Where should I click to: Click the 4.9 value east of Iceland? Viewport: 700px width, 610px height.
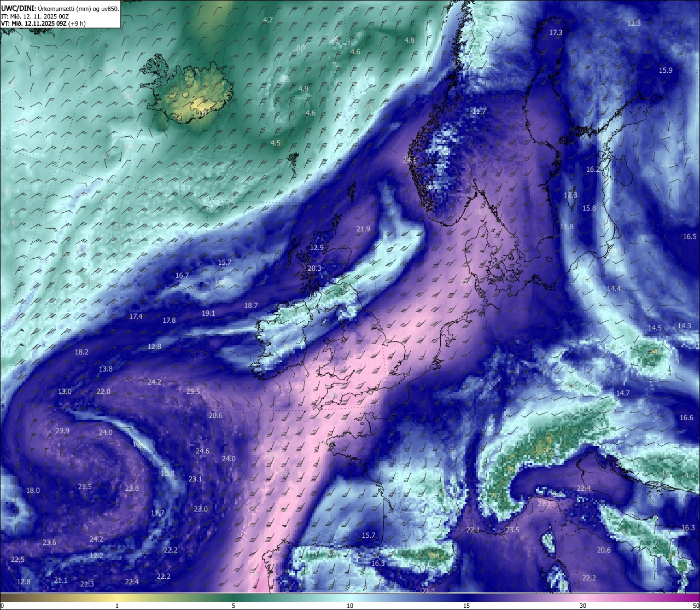304,89
